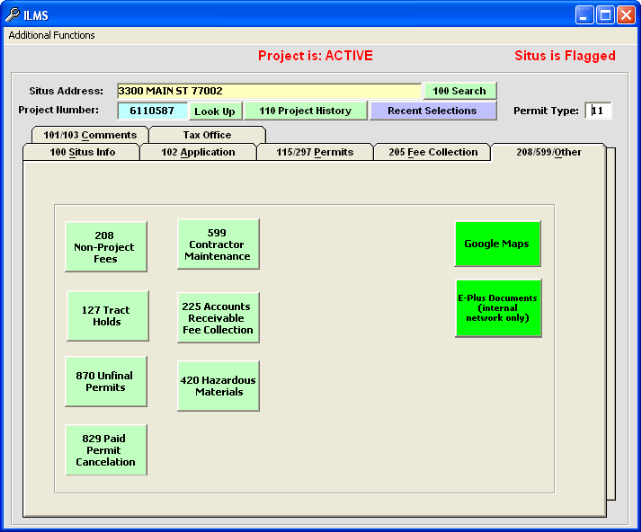Image resolution: width=641 pixels, height=532 pixels.
Task: Go to the 102 Application tab
Action: pyautogui.click(x=198, y=152)
